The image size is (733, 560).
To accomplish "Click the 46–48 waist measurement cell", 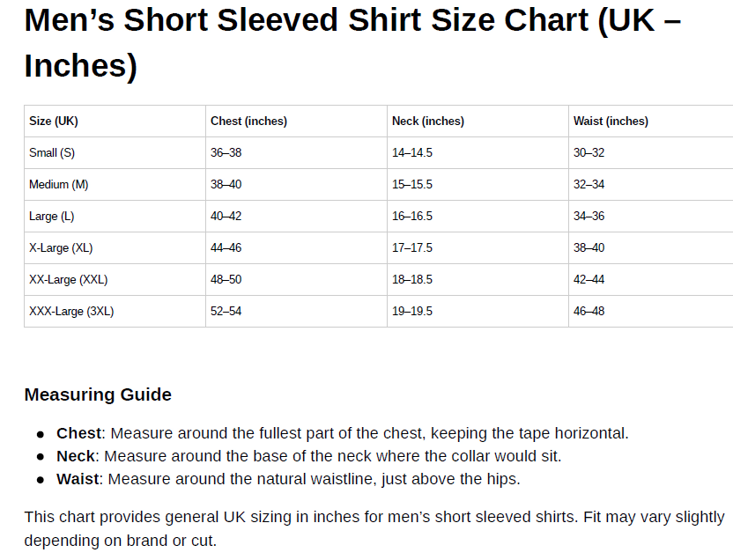I will (x=589, y=312).
